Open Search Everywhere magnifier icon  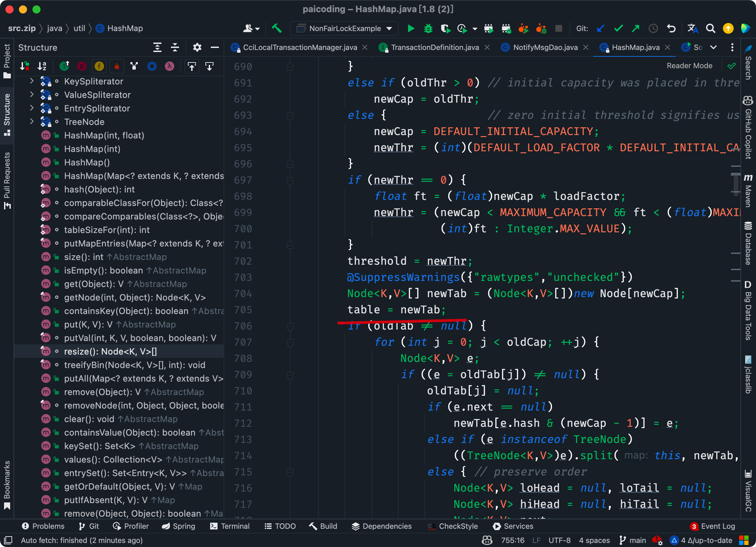coord(711,28)
